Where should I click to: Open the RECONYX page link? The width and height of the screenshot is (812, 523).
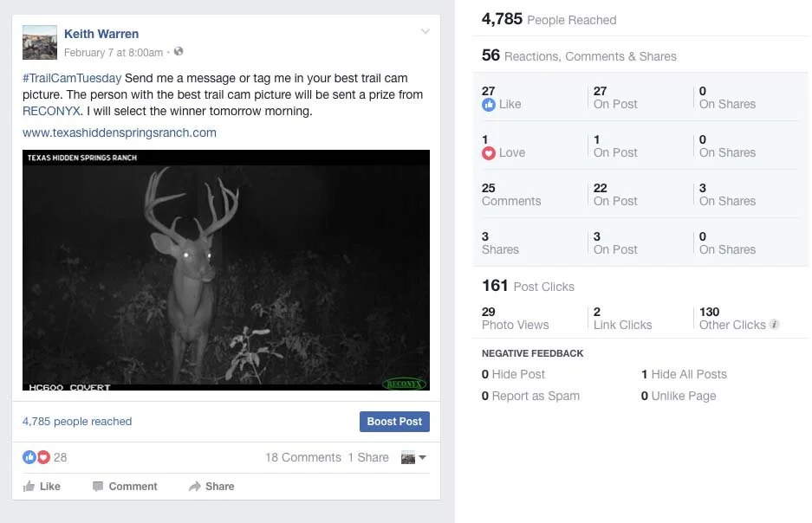click(x=51, y=111)
